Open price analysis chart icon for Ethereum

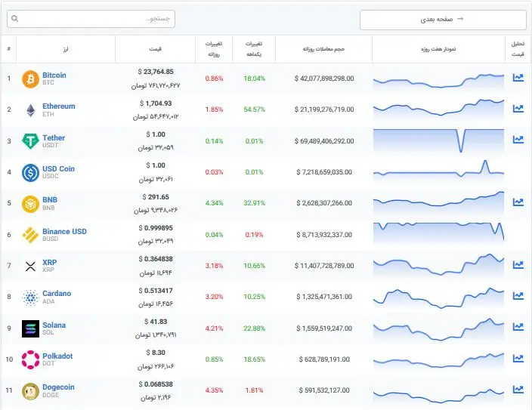[x=518, y=109]
